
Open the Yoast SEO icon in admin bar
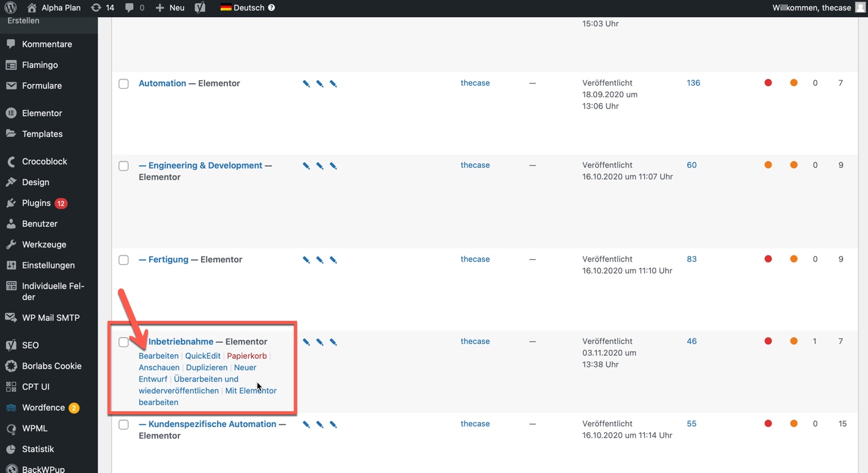tap(200, 8)
